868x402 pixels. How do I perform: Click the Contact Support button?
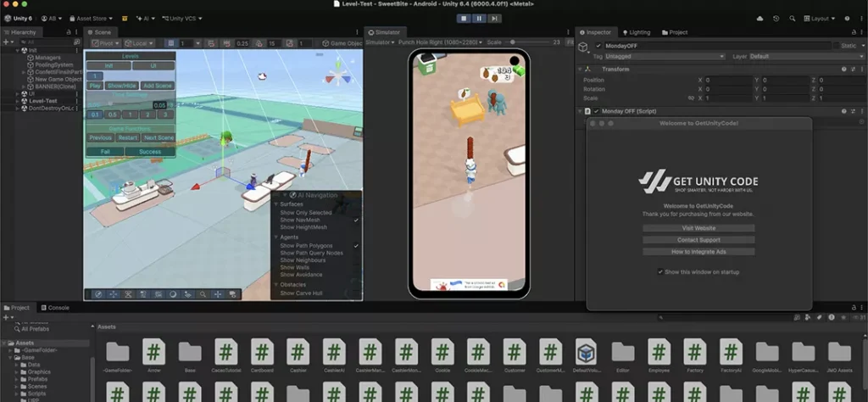click(x=698, y=240)
